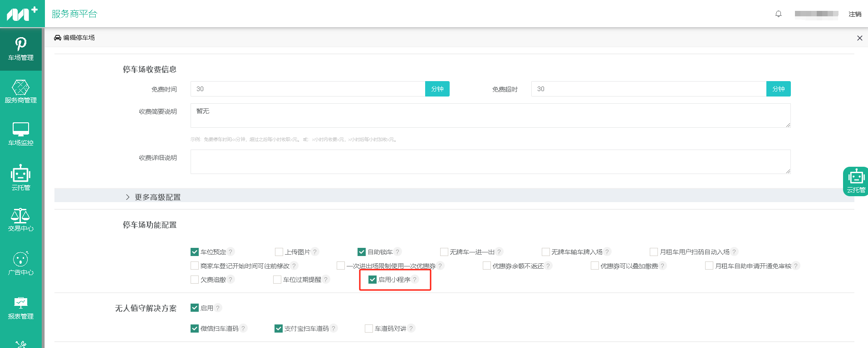The image size is (868, 348).
Task: Open 服务商管理 sidebar icon
Action: tap(21, 92)
